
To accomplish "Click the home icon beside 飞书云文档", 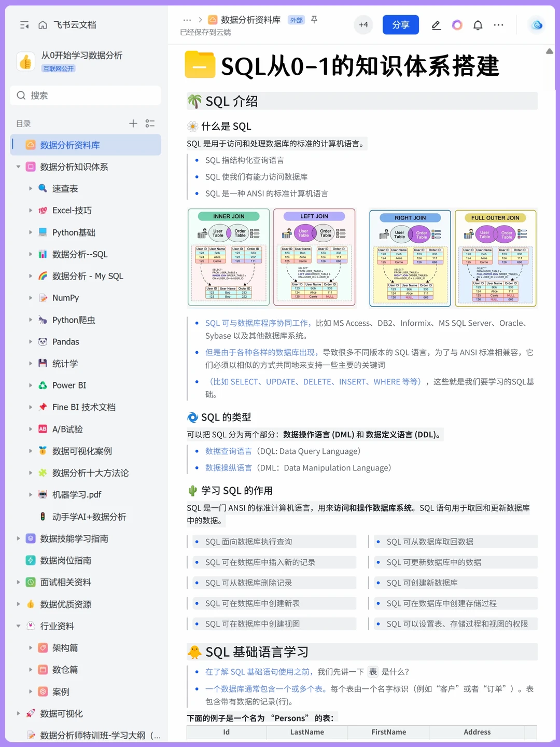I will 43,24.
